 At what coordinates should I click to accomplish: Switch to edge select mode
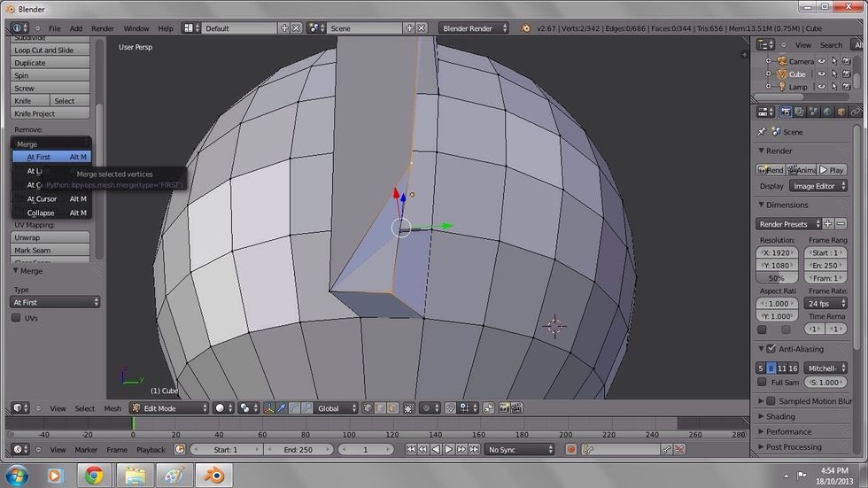380,408
